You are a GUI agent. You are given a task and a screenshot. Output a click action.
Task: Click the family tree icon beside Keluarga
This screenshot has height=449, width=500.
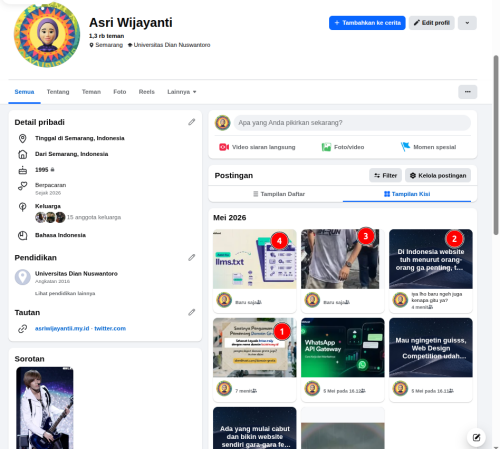click(x=22, y=207)
